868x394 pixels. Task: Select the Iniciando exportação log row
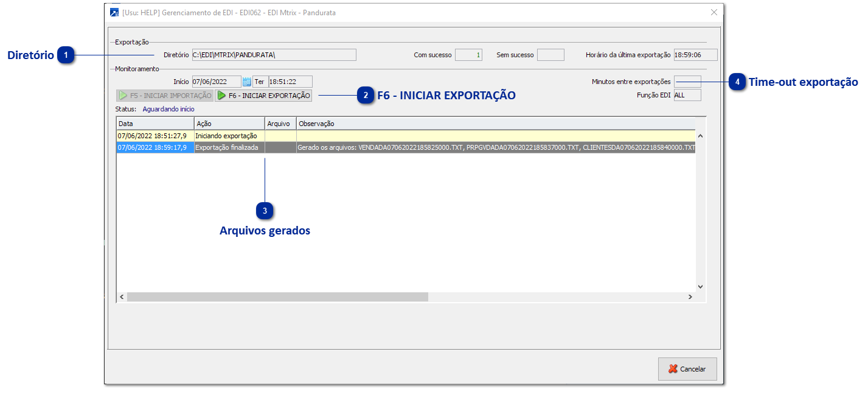(406, 136)
